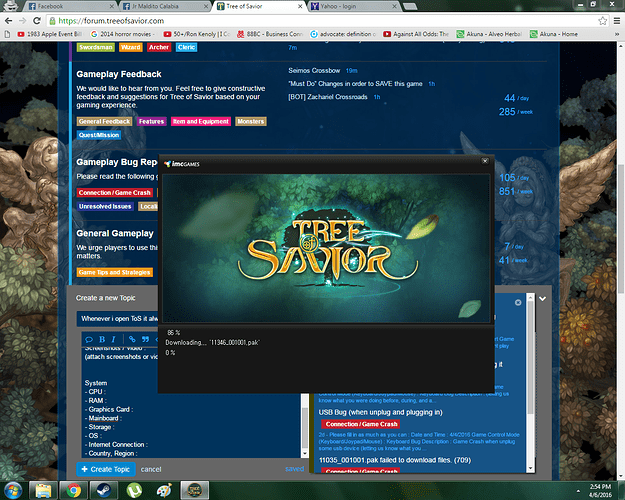This screenshot has height=500, width=625.
Task: Insert a hyperlink using editor link icon
Action: pyautogui.click(x=131, y=339)
